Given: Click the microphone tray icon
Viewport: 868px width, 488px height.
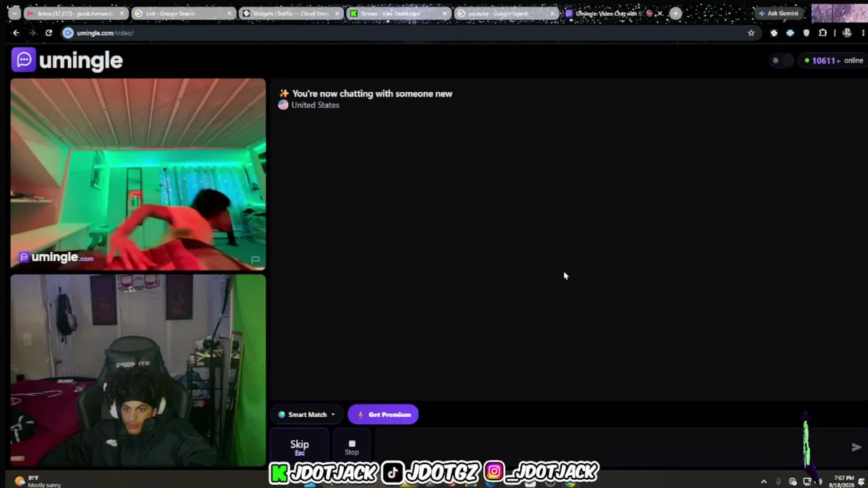Looking at the screenshot, I should [x=778, y=482].
